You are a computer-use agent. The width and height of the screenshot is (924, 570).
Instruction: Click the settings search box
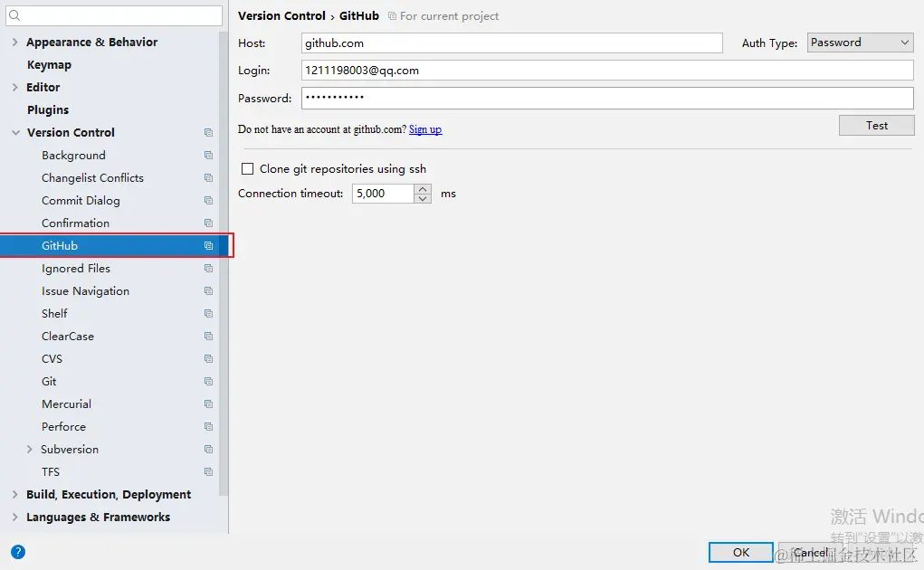[x=114, y=16]
